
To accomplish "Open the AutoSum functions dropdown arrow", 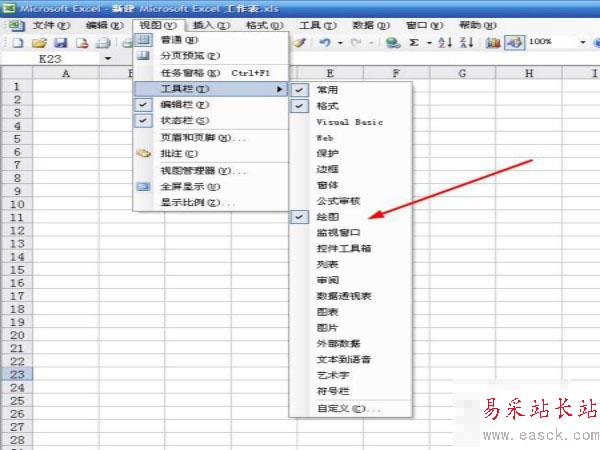I will point(429,42).
